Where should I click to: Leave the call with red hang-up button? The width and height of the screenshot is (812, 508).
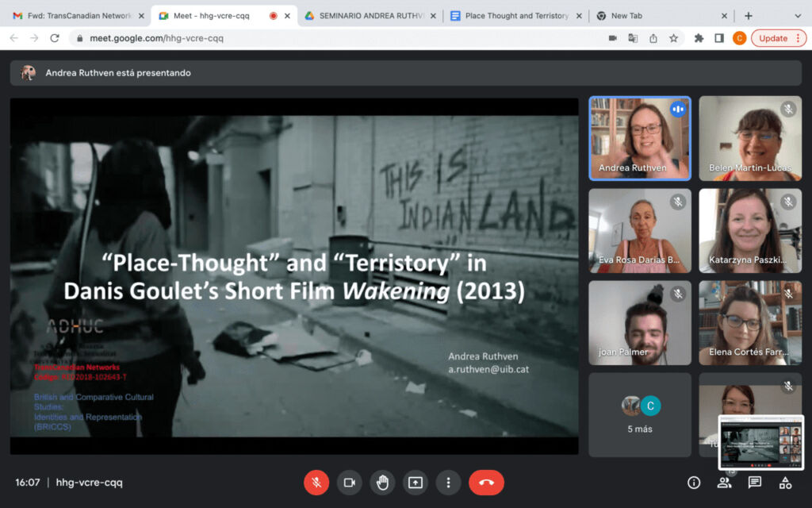(x=486, y=483)
